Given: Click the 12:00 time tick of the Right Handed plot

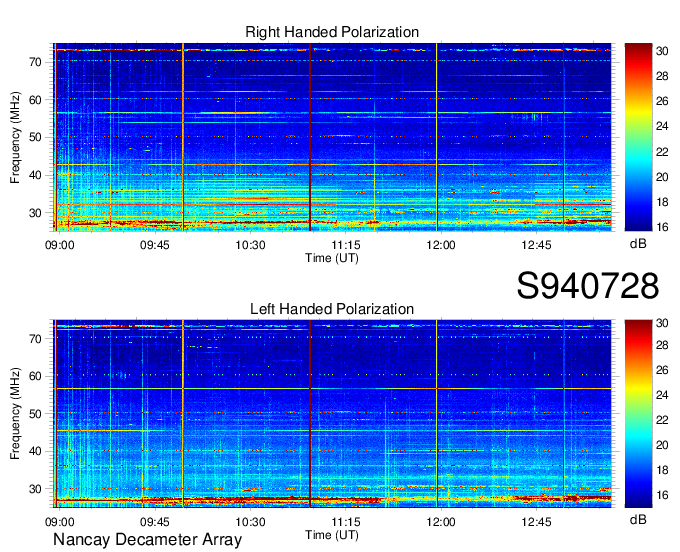Looking at the screenshot, I should [x=441, y=245].
